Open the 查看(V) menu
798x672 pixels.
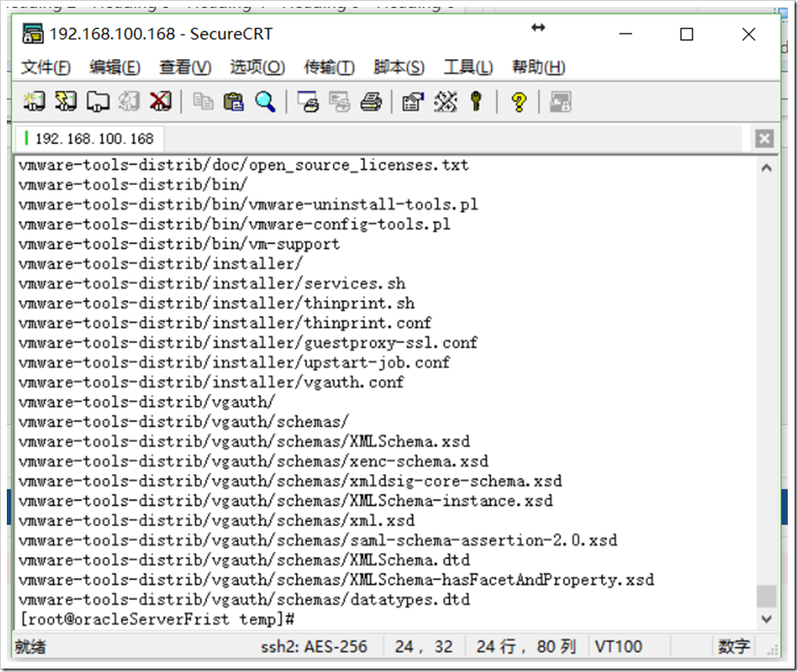[x=185, y=67]
